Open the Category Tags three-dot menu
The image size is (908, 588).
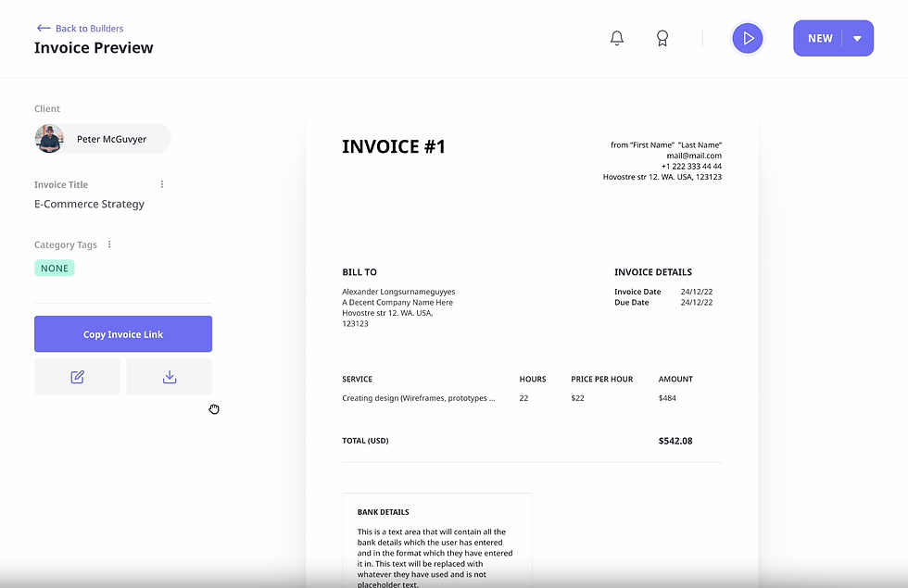[108, 244]
